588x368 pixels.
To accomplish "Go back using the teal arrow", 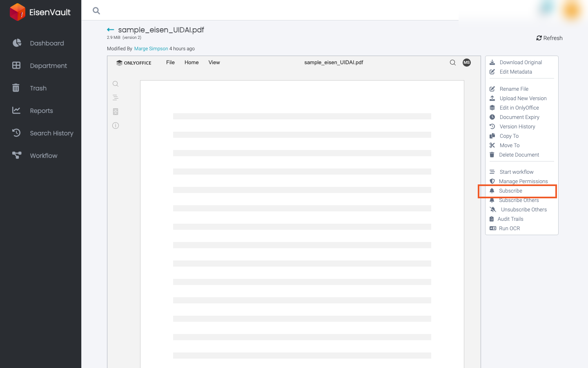I will (110, 30).
